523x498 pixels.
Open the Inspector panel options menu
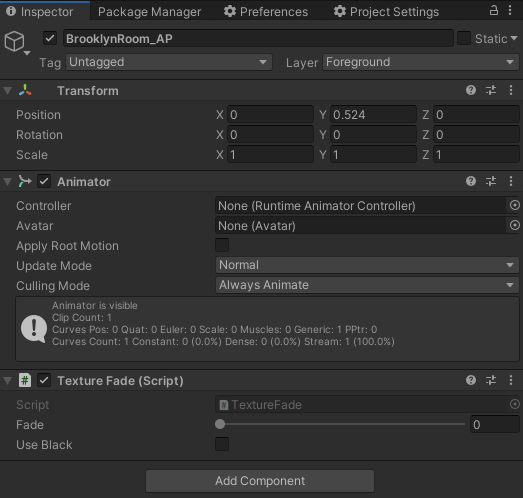(510, 11)
